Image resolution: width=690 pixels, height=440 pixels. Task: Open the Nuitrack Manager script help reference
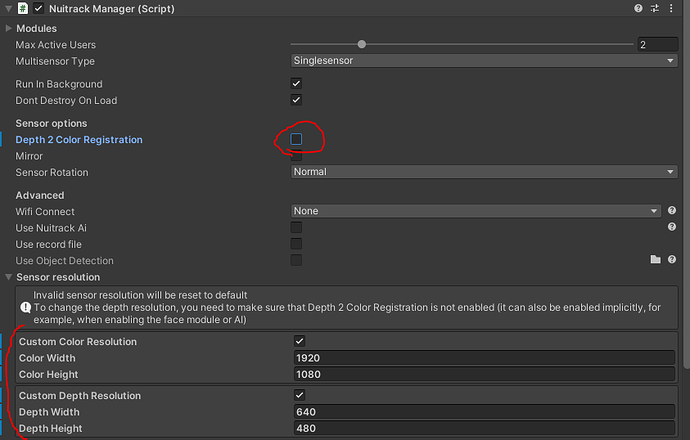click(x=638, y=8)
